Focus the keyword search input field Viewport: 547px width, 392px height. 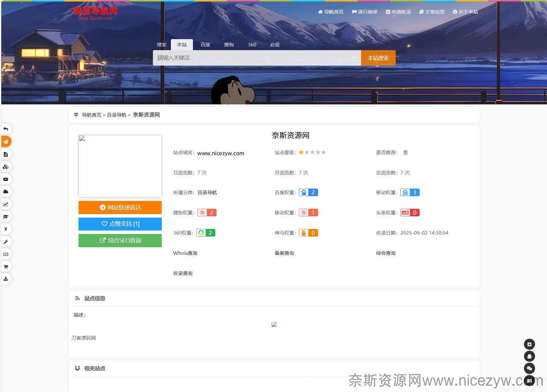pyautogui.click(x=257, y=58)
